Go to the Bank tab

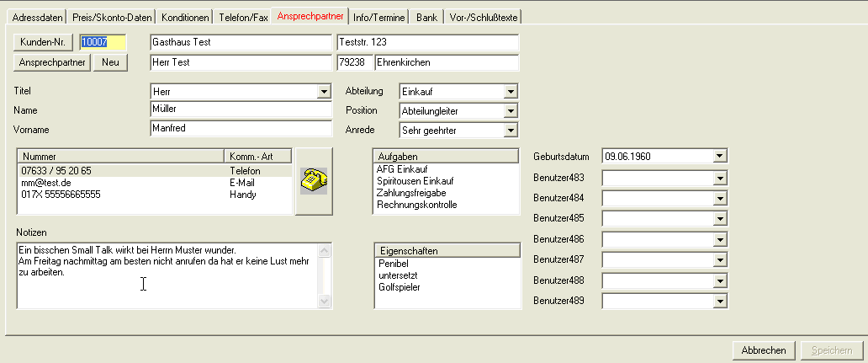pos(427,17)
